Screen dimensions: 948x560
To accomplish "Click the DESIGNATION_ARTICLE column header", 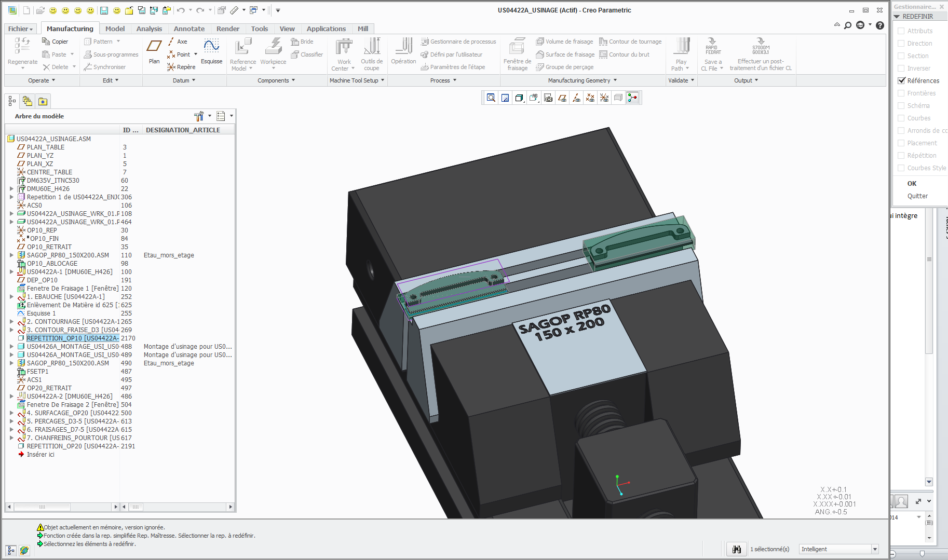I will tap(183, 130).
